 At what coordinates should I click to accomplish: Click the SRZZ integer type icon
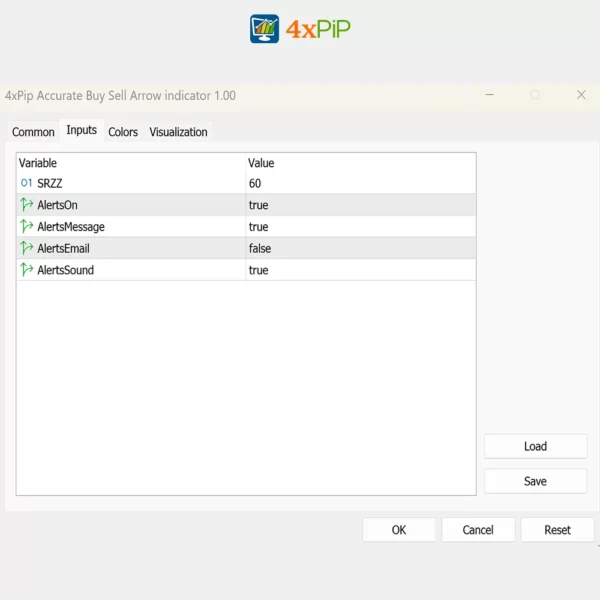(x=26, y=183)
